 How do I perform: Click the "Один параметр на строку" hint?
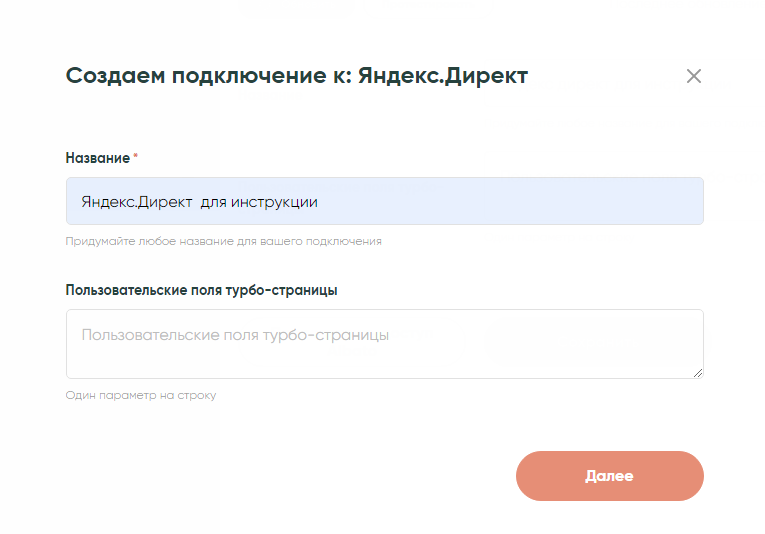(x=140, y=395)
